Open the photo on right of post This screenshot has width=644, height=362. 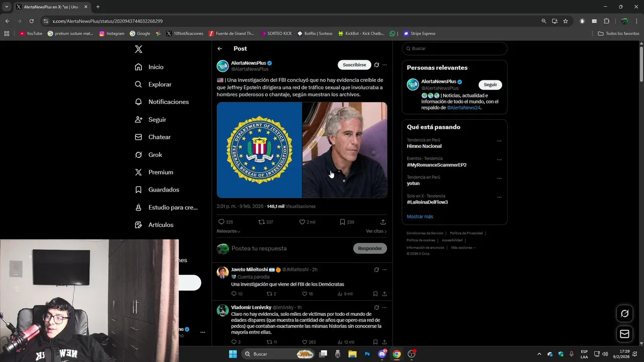(x=345, y=150)
